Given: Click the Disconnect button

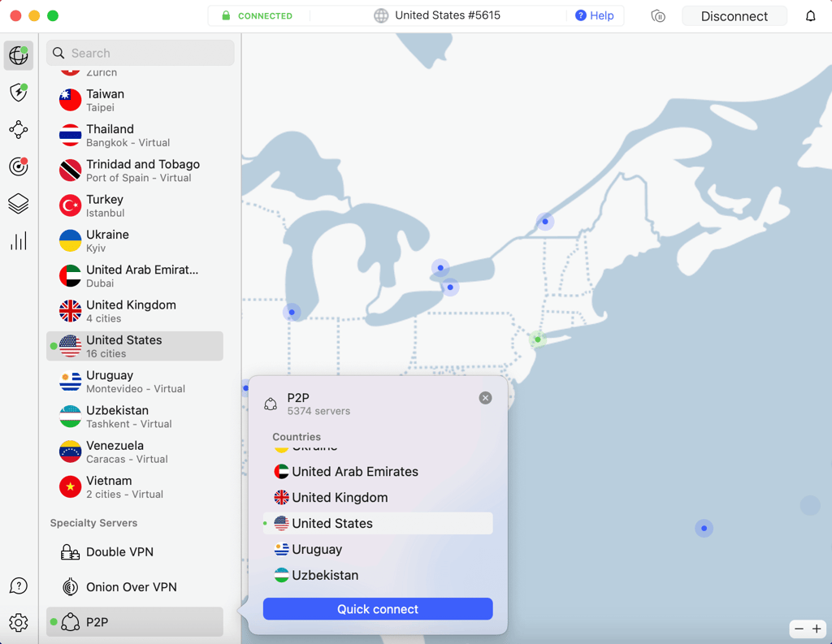Looking at the screenshot, I should pyautogui.click(x=734, y=16).
